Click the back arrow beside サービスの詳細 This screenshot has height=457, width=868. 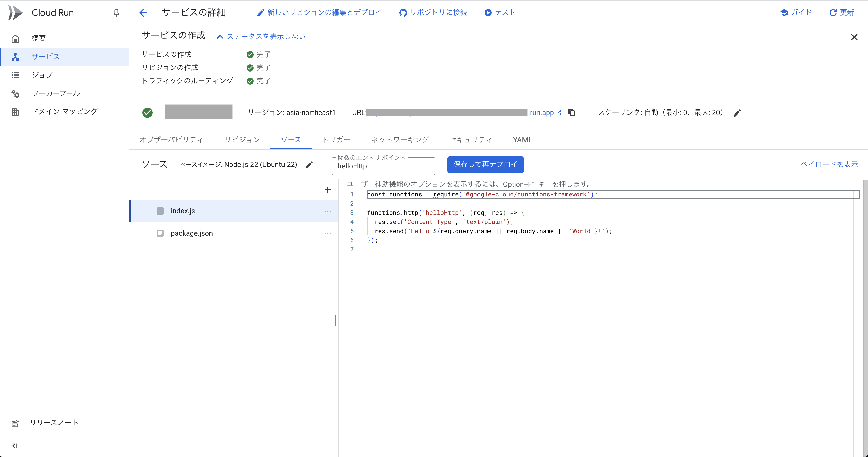pyautogui.click(x=144, y=13)
